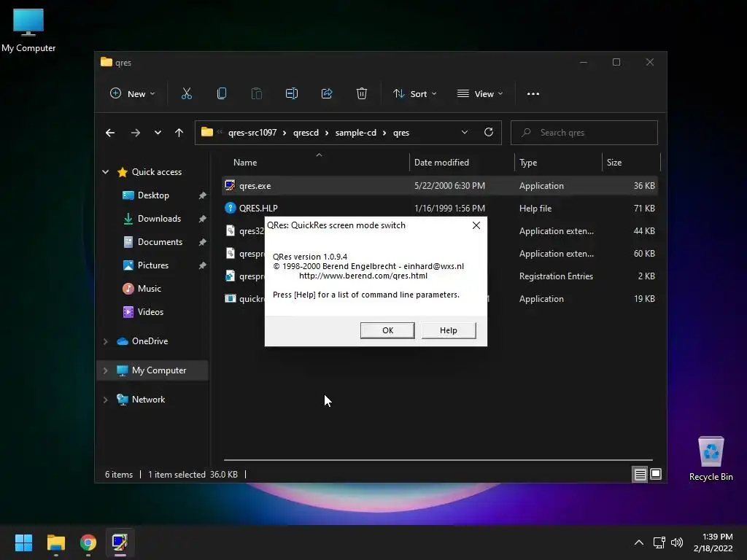Open Network in navigation pane
This screenshot has width=747, height=560.
click(x=148, y=400)
